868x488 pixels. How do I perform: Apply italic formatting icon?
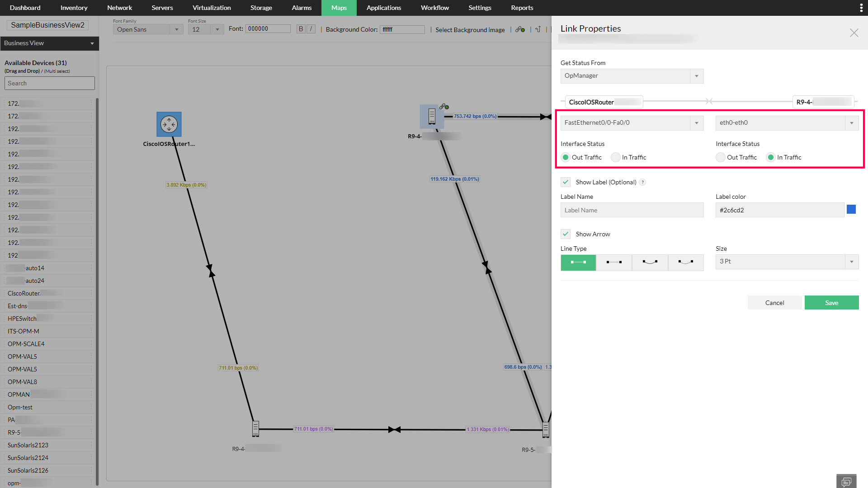coord(311,28)
